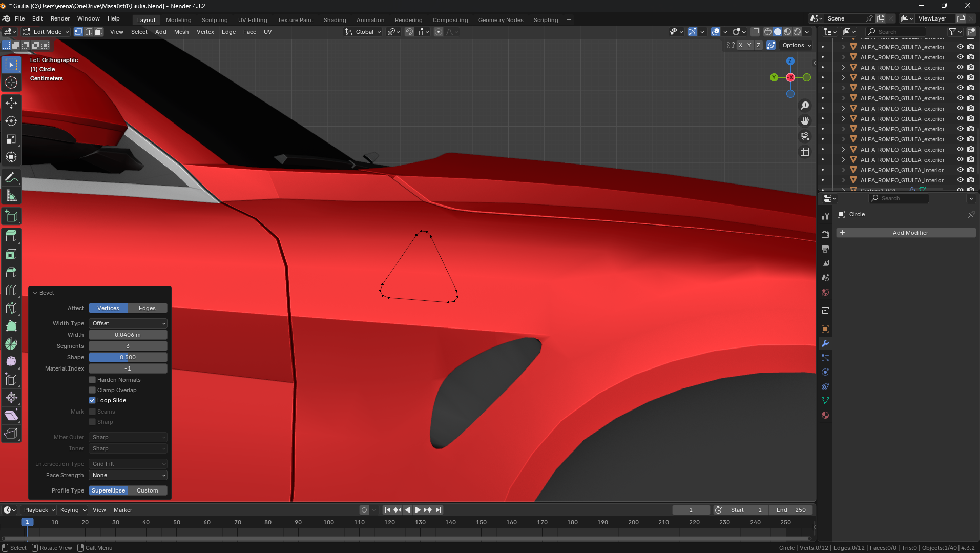Select the Shrink/Fatten tool

11,398
